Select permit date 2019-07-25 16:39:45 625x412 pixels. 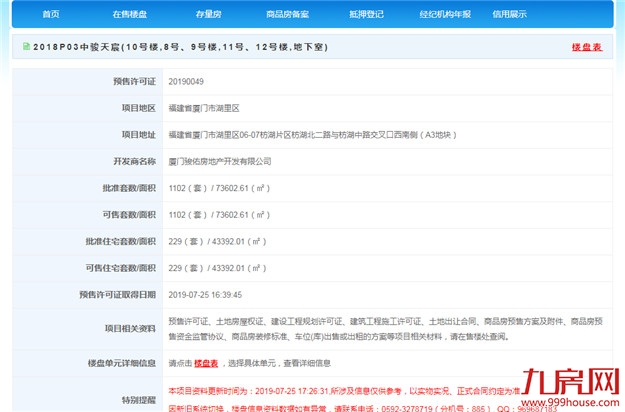tap(205, 295)
